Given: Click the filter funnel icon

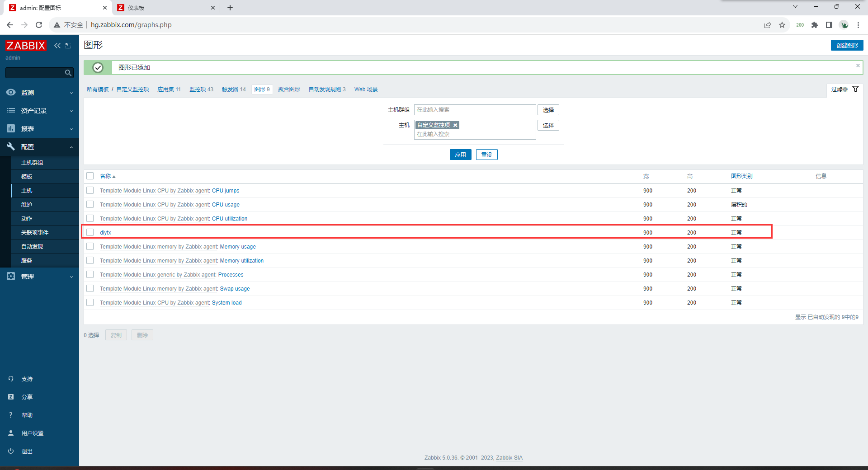Looking at the screenshot, I should [x=855, y=89].
